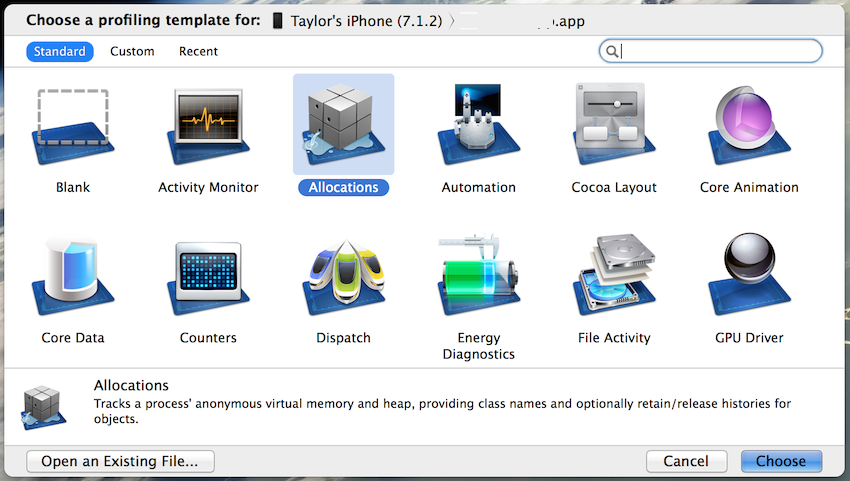Select the Blank template icon
The height and width of the screenshot is (481, 850).
[73, 126]
